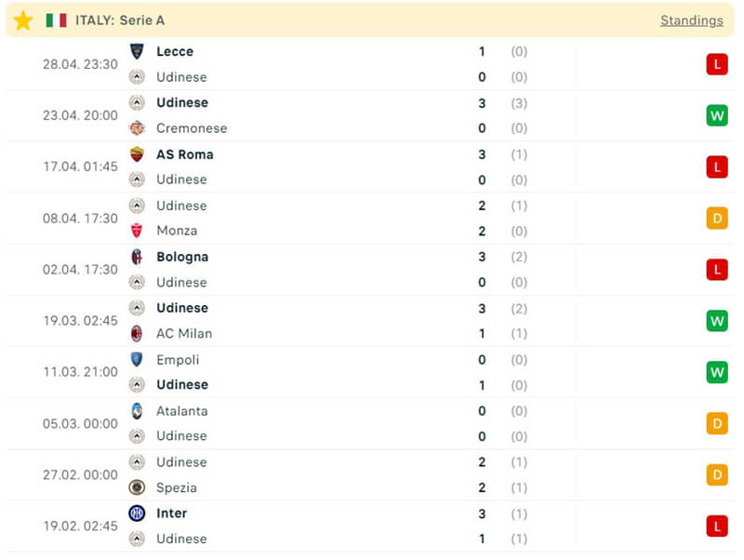Click the red L badge for Lecce match
Image resolution: width=744 pixels, height=560 pixels.
(x=716, y=64)
